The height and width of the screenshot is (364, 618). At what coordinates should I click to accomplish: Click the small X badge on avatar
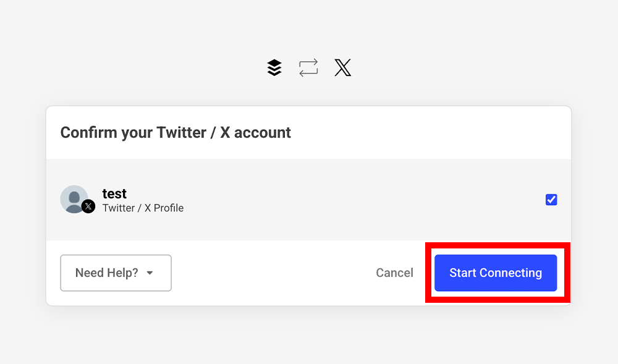point(88,207)
